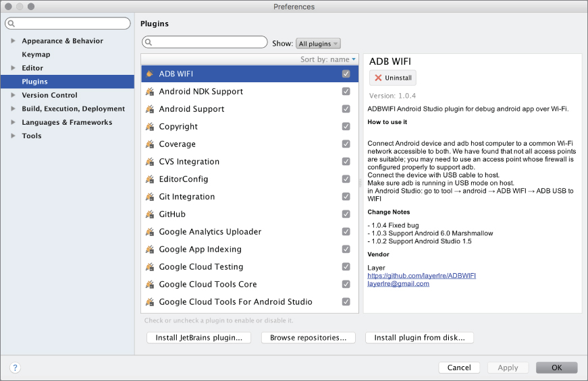Click the GitHub plugin icon
The width and height of the screenshot is (588, 381).
pyautogui.click(x=150, y=214)
